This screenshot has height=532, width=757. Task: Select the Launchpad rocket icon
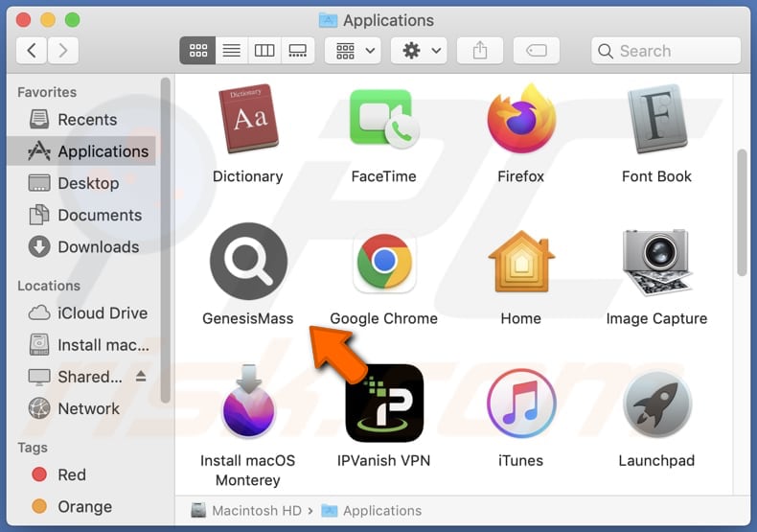point(657,405)
